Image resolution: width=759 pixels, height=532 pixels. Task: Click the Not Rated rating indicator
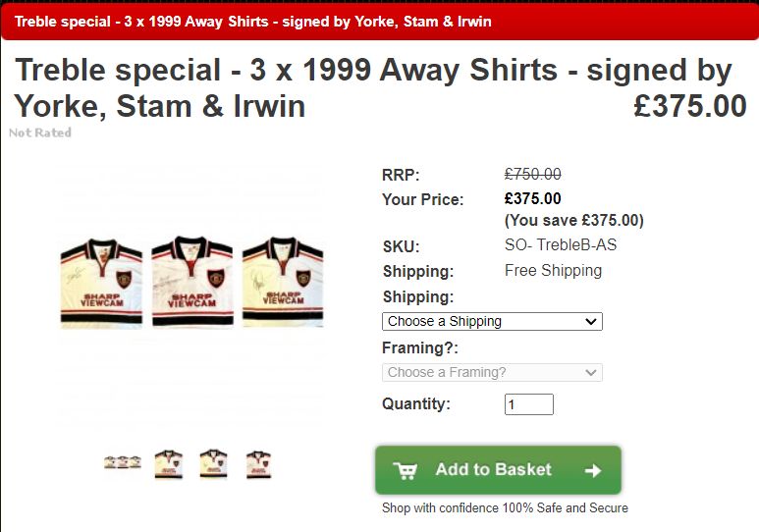[40, 133]
